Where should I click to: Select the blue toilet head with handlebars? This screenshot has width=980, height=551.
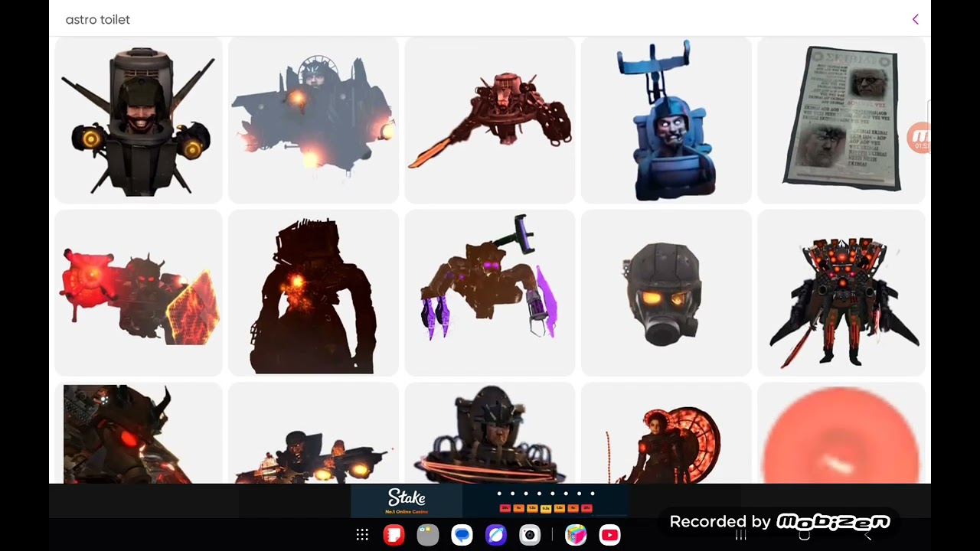665,121
